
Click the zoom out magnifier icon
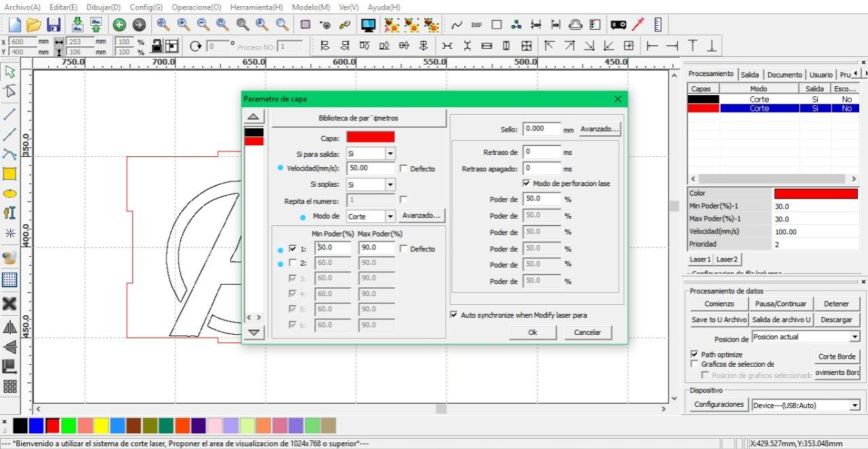click(203, 25)
